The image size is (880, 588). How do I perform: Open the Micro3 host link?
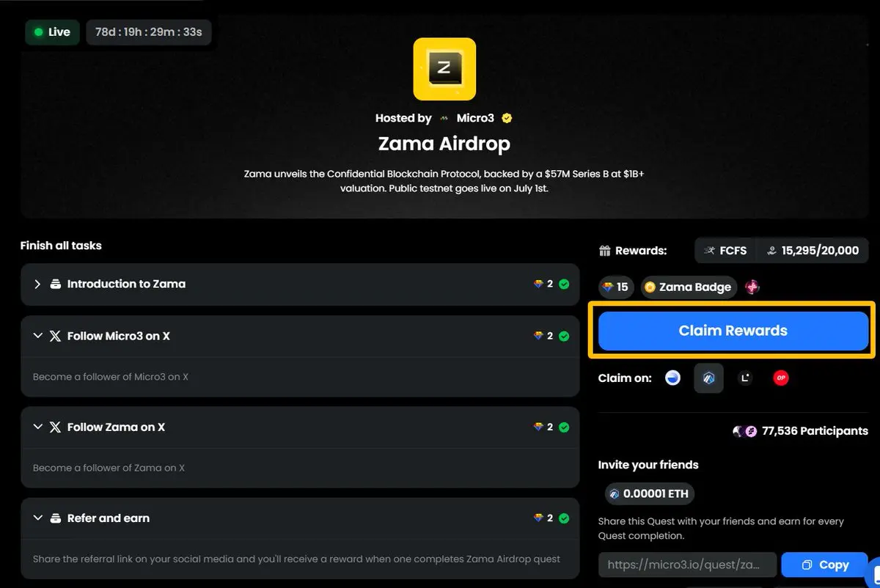pyautogui.click(x=475, y=118)
